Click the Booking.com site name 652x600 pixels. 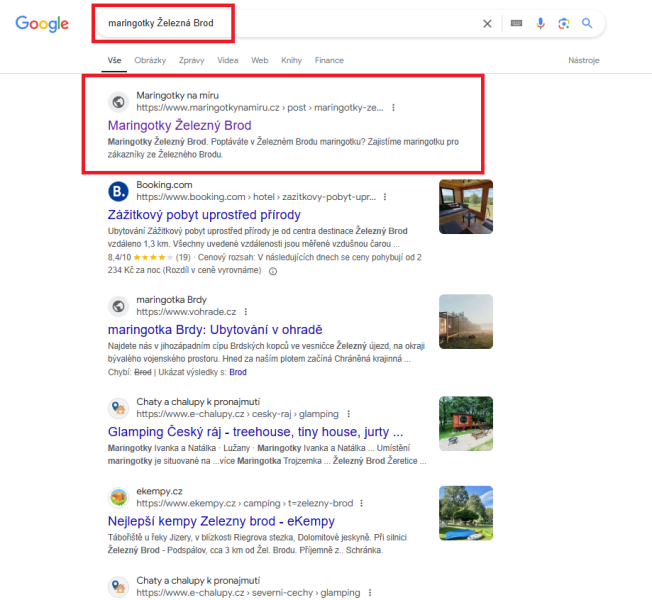(x=164, y=185)
